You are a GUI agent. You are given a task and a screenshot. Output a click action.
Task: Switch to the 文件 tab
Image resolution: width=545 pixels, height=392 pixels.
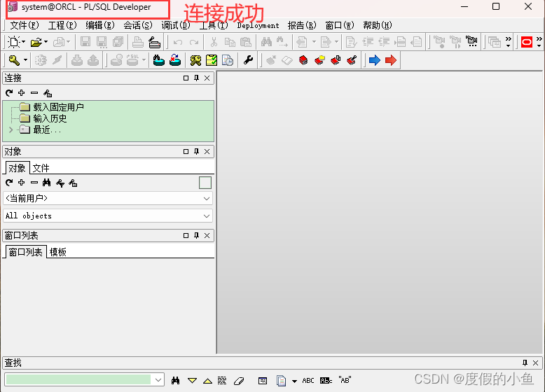[x=41, y=169]
